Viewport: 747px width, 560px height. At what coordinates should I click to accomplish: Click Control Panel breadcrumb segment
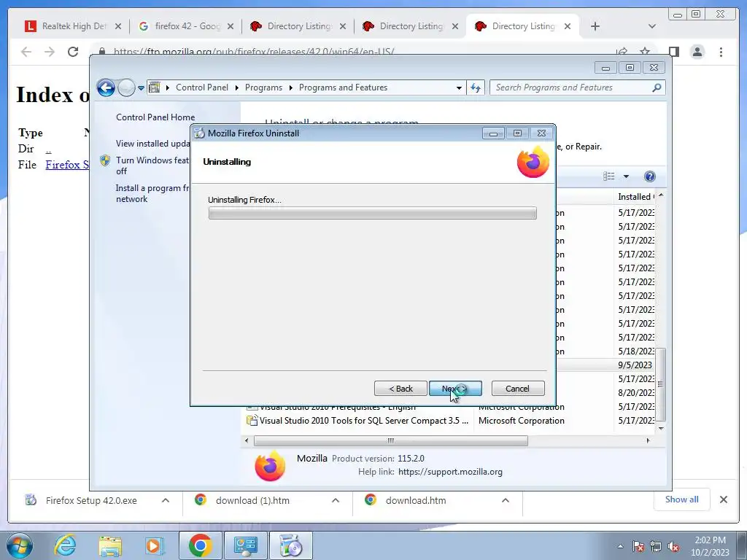tap(202, 87)
